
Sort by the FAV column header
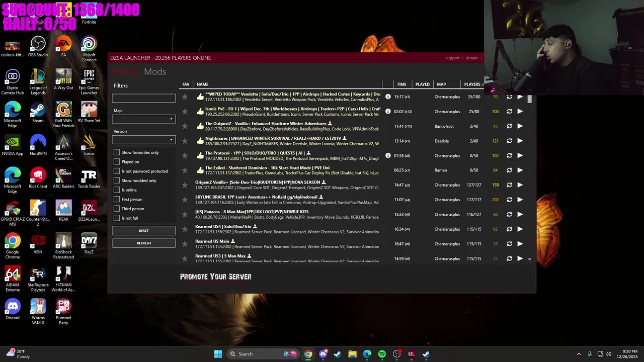point(186,84)
